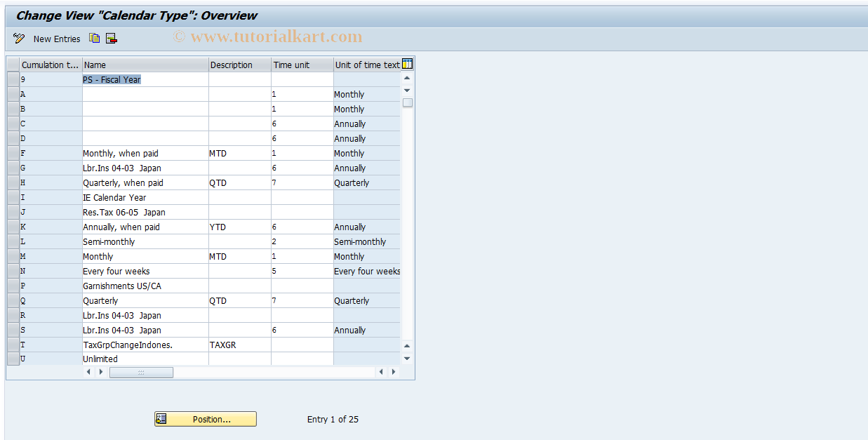Open table column settings icon

[x=407, y=64]
